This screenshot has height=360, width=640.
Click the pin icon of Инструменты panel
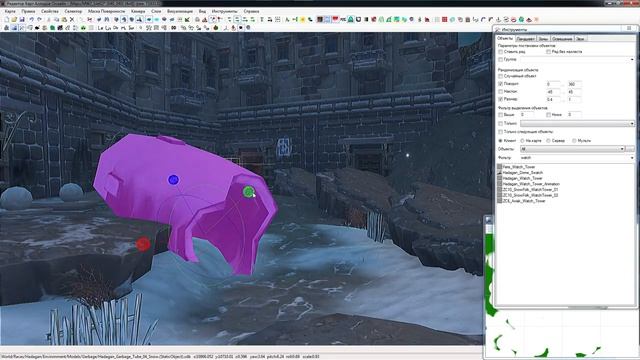(629, 29)
